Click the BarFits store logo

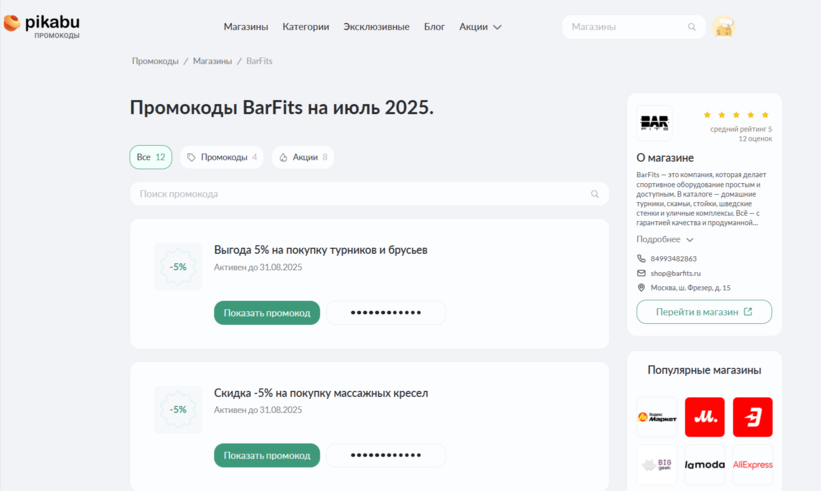coord(655,124)
